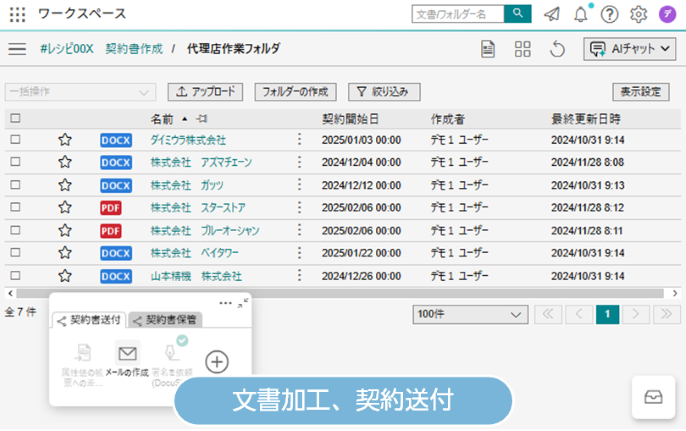
Task: Open the 契約書作成 breadcrumb link
Action: tap(134, 49)
